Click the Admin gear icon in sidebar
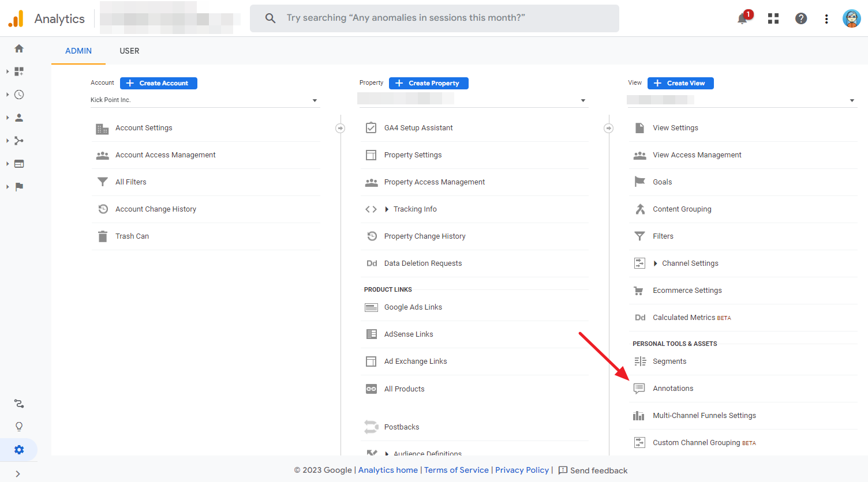 [x=19, y=450]
